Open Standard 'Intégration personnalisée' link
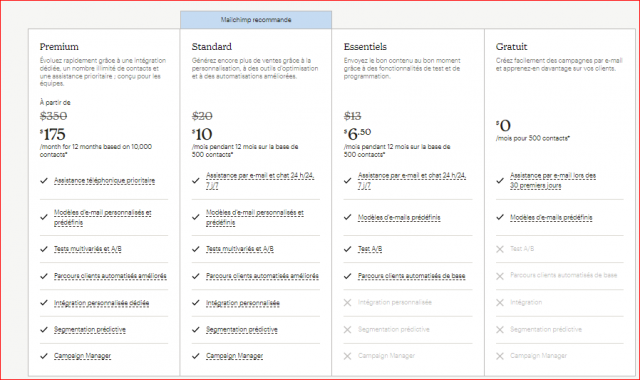 click(243, 303)
